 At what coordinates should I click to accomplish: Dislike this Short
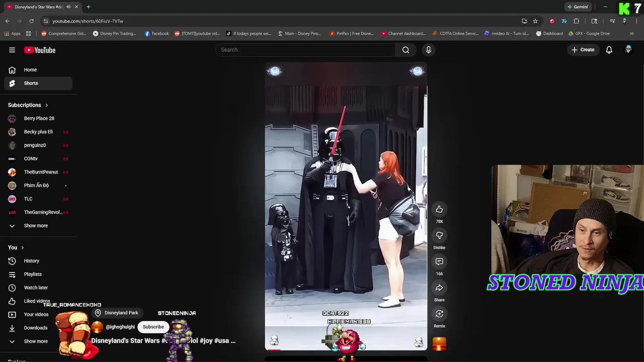(439, 235)
